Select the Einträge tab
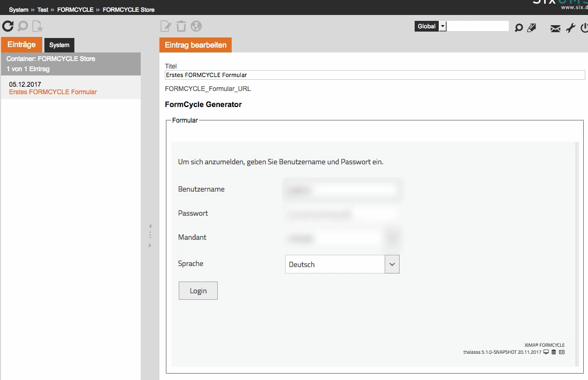The height and width of the screenshot is (380, 588). click(21, 45)
